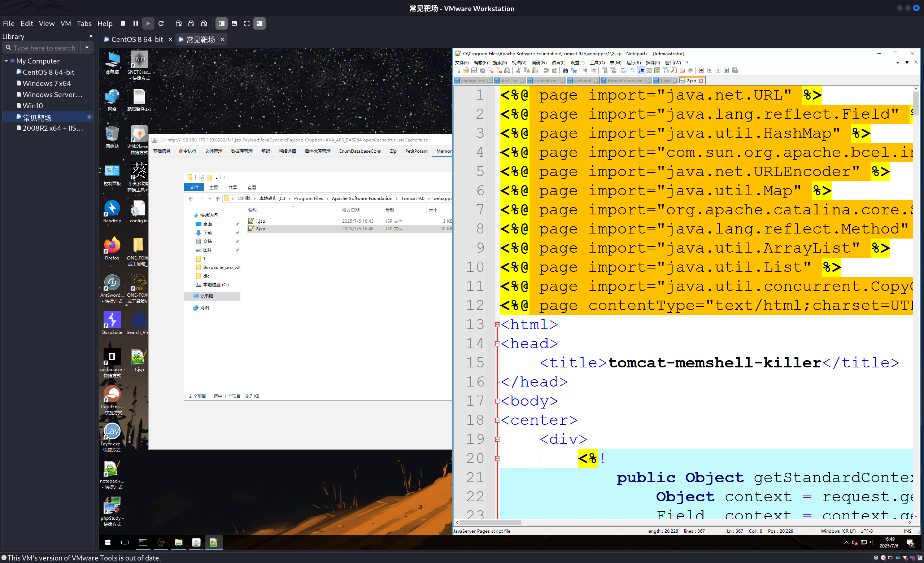Toggle the VMware library sidebar view
Viewport: 924px width, 563px height.
point(221,23)
